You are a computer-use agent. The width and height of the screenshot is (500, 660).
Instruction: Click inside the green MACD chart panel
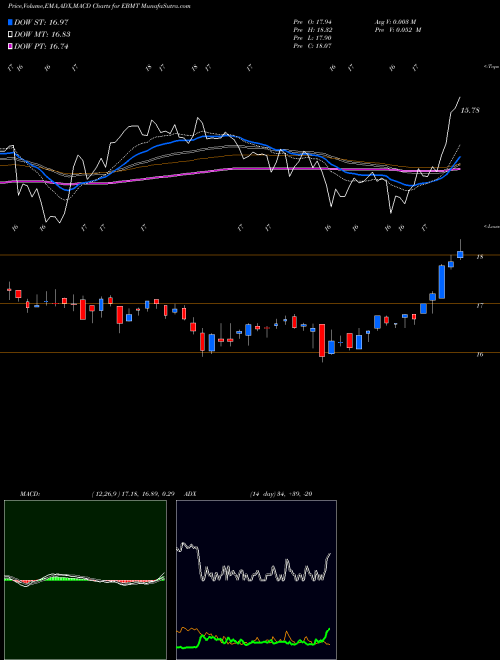(x=85, y=580)
